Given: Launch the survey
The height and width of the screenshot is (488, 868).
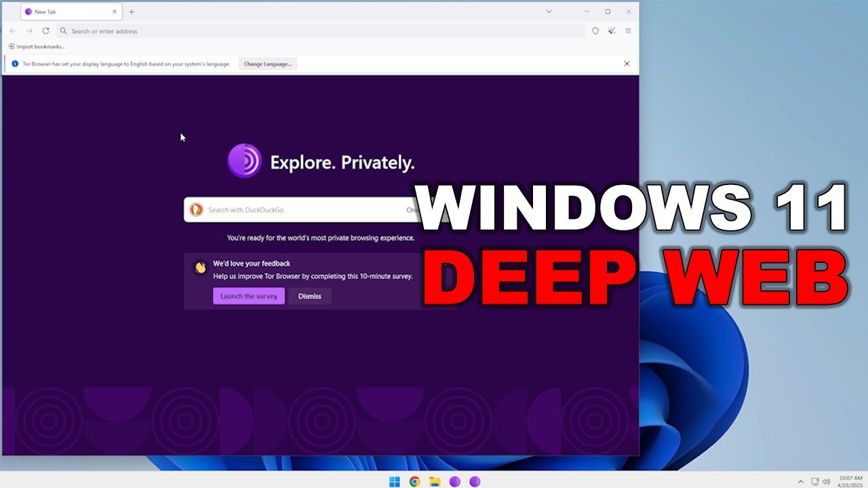Looking at the screenshot, I should tap(249, 296).
